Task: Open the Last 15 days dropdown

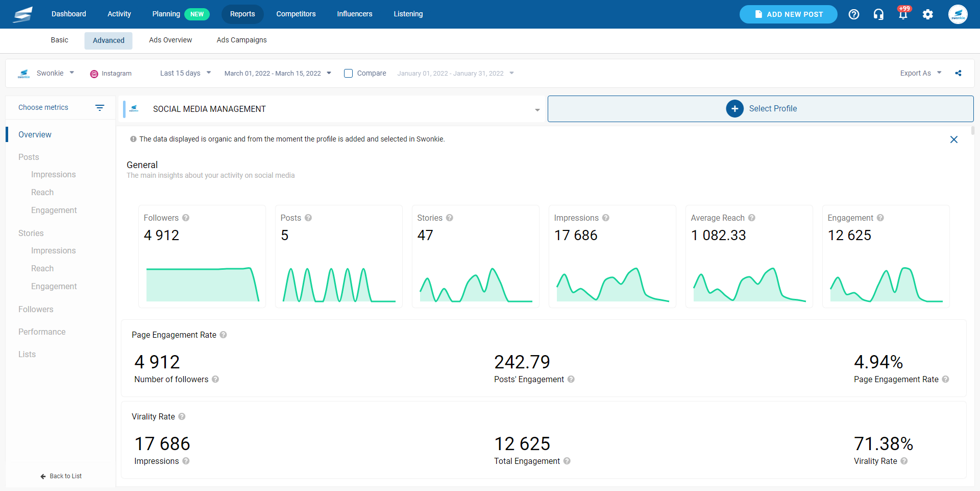Action: (185, 73)
